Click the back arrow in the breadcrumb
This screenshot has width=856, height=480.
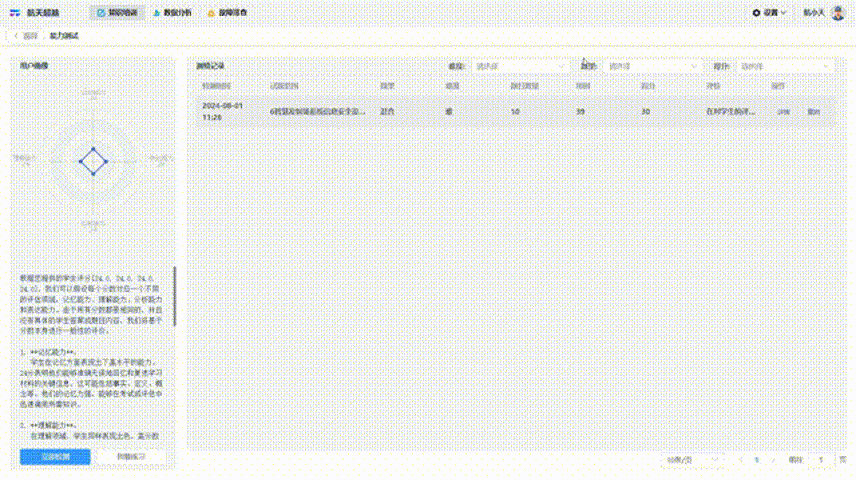[16, 36]
